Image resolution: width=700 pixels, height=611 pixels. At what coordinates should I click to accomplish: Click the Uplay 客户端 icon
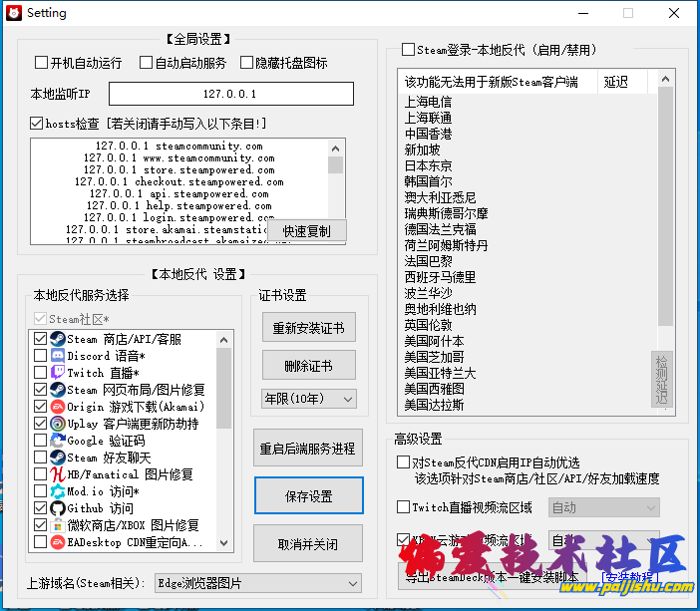pos(58,424)
